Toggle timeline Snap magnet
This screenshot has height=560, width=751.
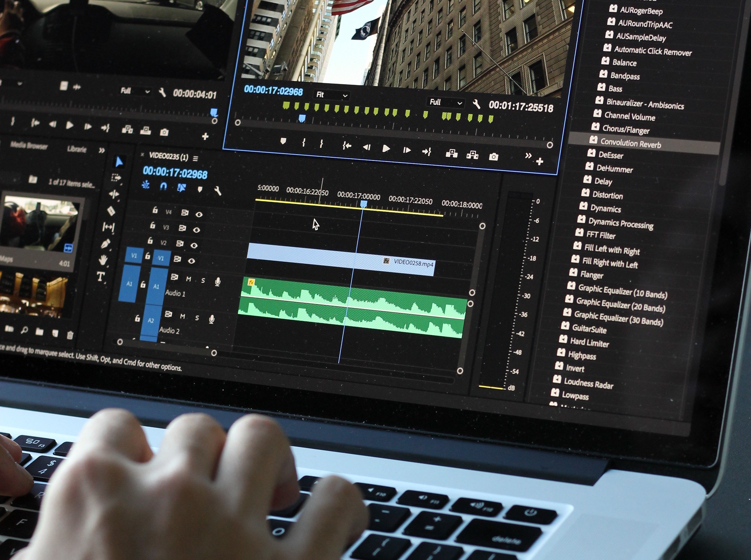(163, 186)
